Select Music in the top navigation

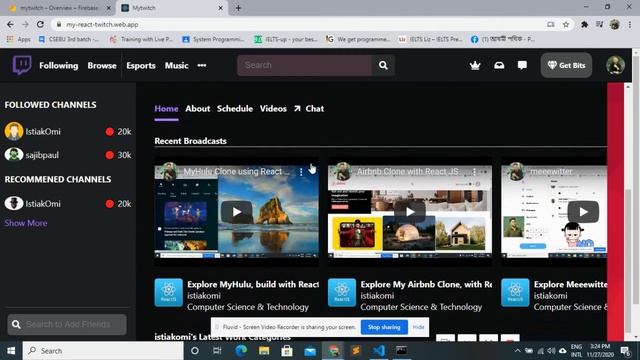click(x=176, y=65)
